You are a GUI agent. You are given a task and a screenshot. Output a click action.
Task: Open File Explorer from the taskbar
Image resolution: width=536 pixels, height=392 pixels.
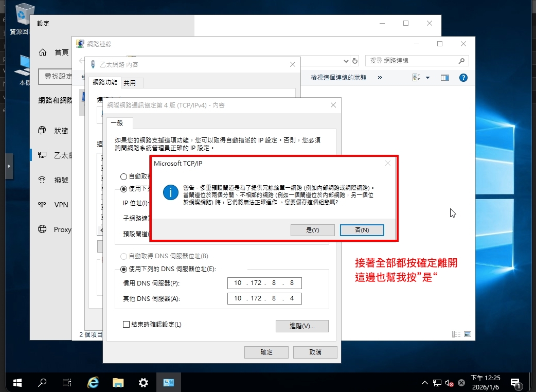coord(118,382)
